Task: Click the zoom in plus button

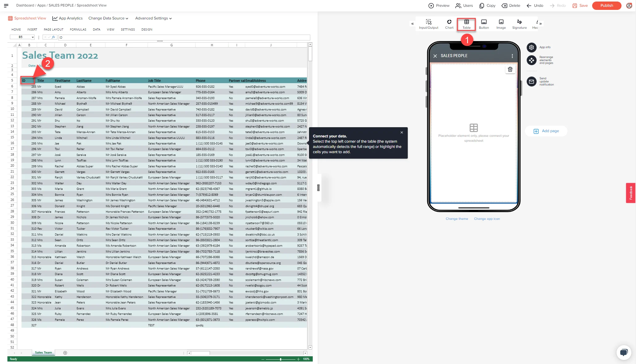Action: [298, 359]
